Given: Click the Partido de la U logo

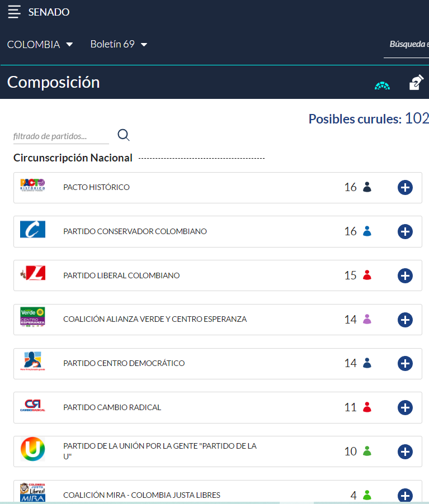Looking at the screenshot, I should point(32,450).
